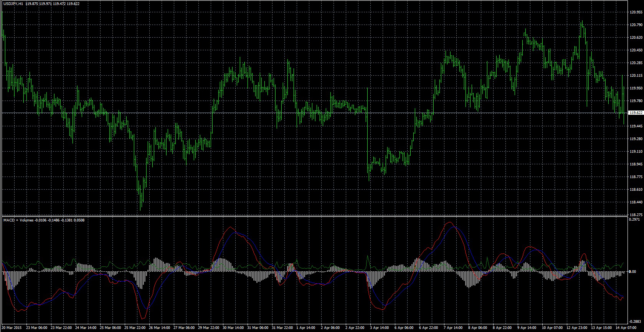This screenshot has width=644, height=332.
Task: Click the 120.115 price scale value
Action: pyautogui.click(x=636, y=76)
